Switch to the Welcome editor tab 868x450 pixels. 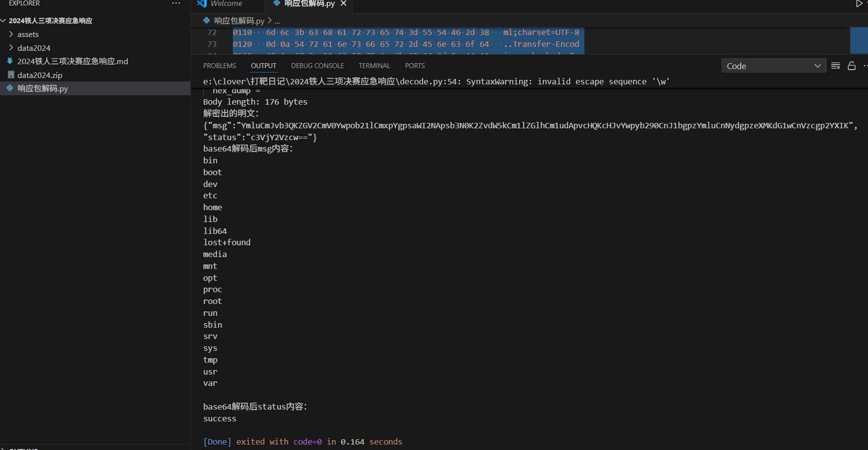(x=226, y=3)
